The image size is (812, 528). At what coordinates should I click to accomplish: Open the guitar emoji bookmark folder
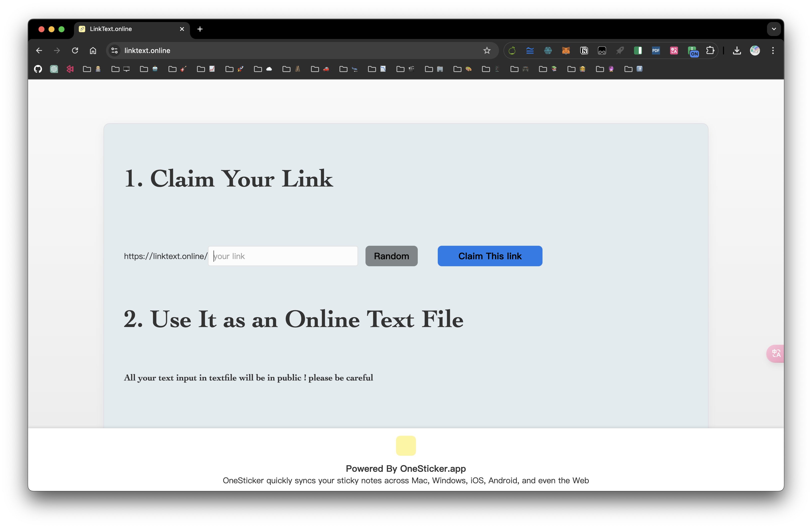[x=178, y=69]
